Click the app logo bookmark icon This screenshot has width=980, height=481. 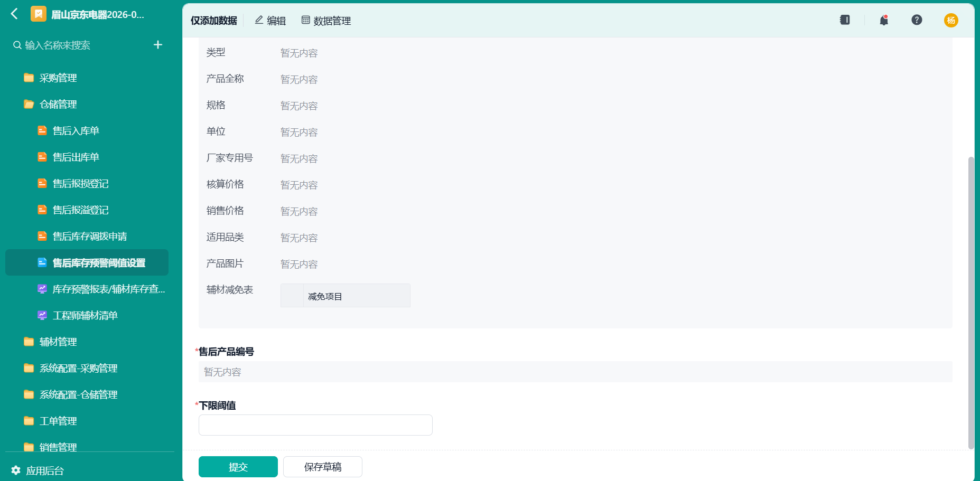[38, 14]
